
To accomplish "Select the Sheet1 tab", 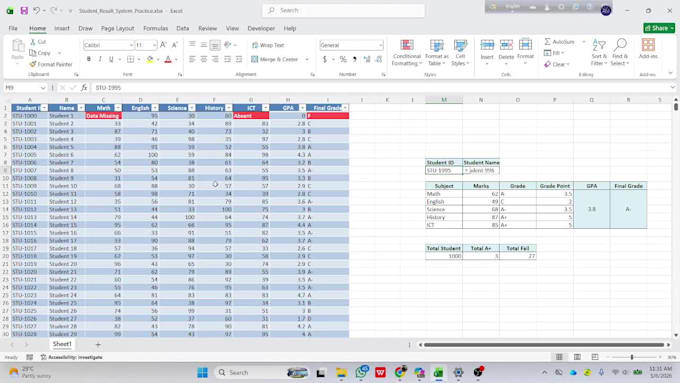I will point(62,344).
